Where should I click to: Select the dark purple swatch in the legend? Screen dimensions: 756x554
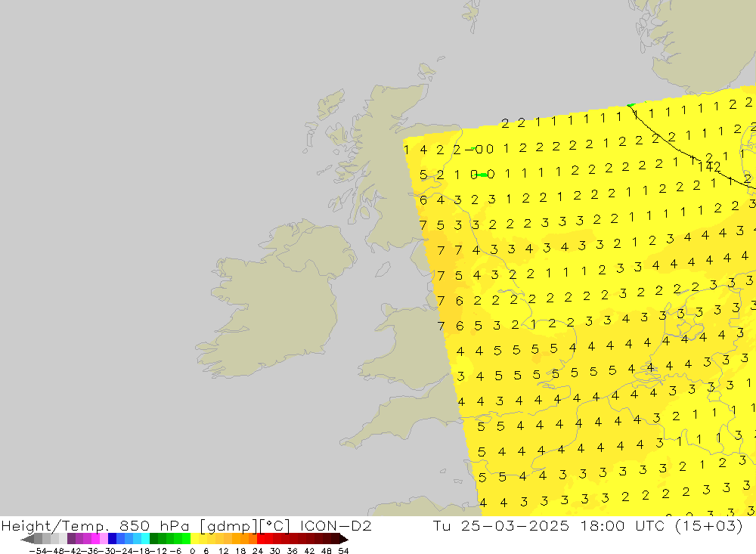point(71,539)
